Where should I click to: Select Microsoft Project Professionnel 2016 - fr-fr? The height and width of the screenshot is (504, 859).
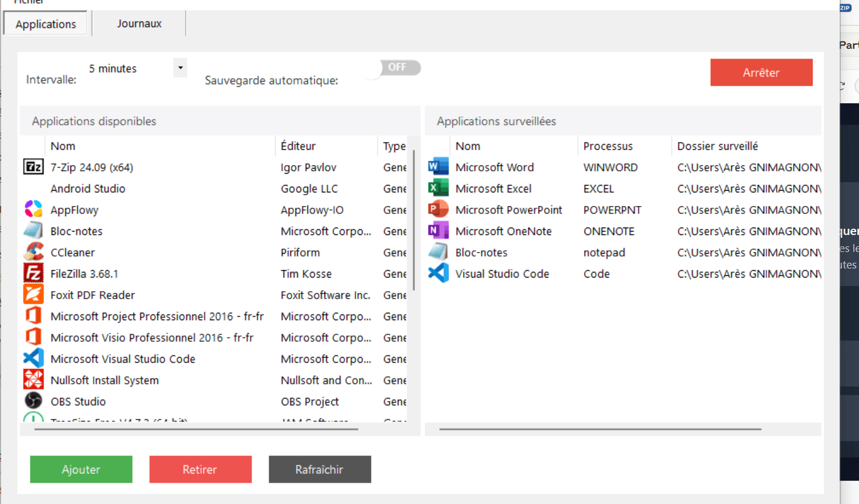click(157, 316)
